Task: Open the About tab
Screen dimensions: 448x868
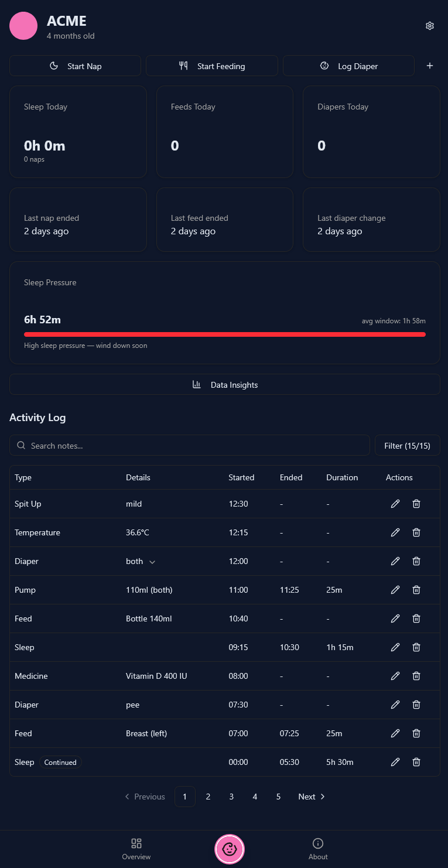Action: [317, 849]
